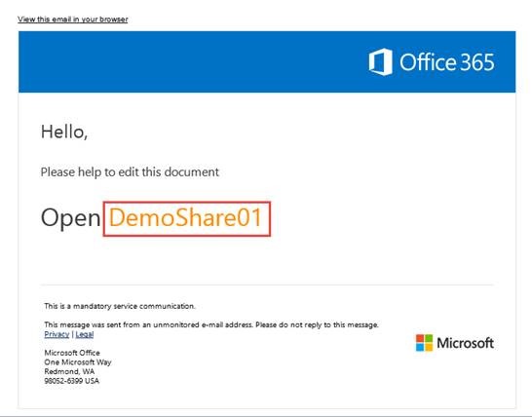The width and height of the screenshot is (532, 417).
Task: Click the 'Hello,' greeting text
Action: pos(64,132)
